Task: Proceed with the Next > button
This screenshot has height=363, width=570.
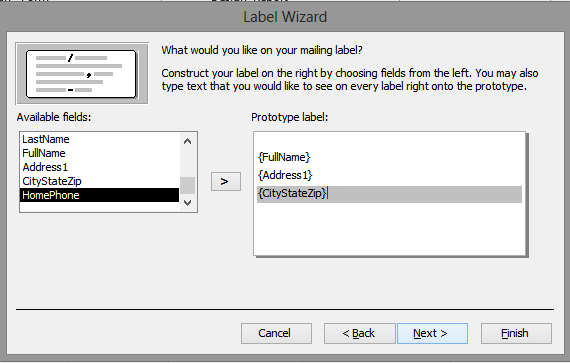Action: click(x=433, y=333)
